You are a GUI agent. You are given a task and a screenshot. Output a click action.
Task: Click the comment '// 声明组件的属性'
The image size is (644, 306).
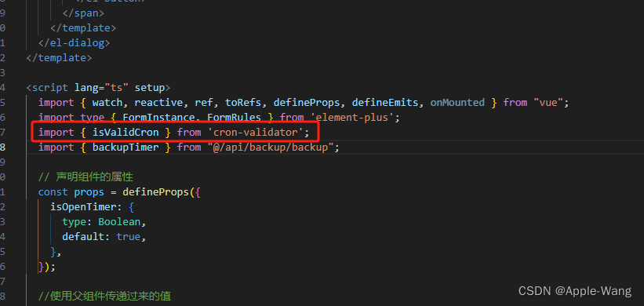click(x=86, y=177)
